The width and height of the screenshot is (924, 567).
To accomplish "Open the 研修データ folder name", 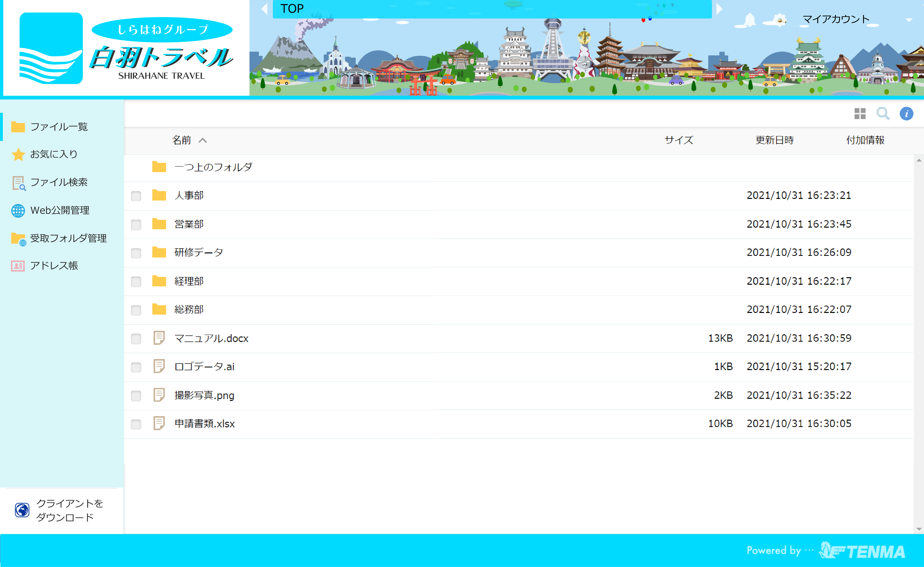I will pos(199,252).
